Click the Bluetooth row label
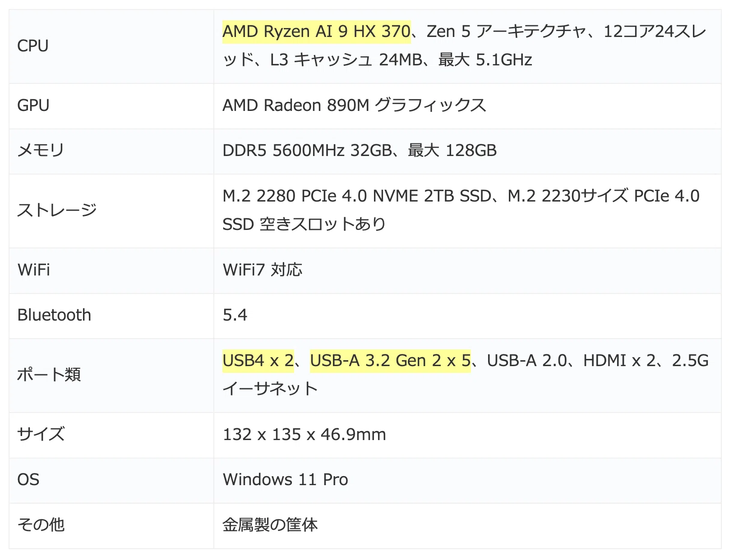 [x=54, y=315]
